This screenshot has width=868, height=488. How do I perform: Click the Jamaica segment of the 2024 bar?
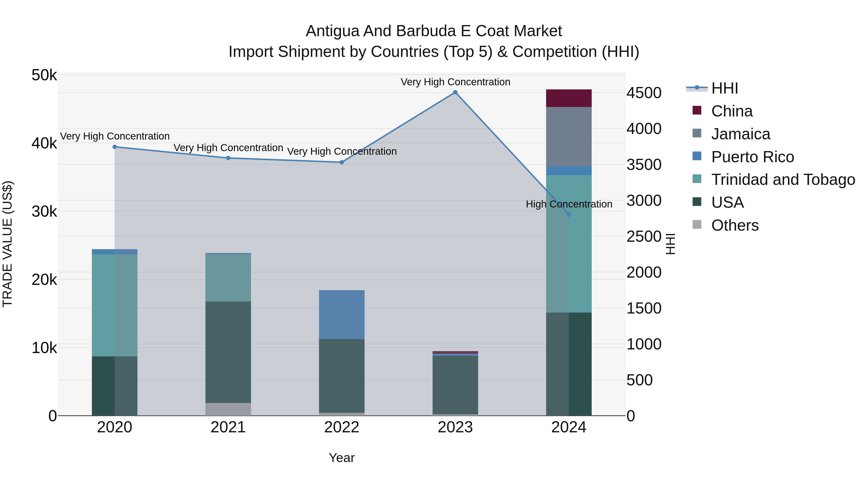click(569, 137)
